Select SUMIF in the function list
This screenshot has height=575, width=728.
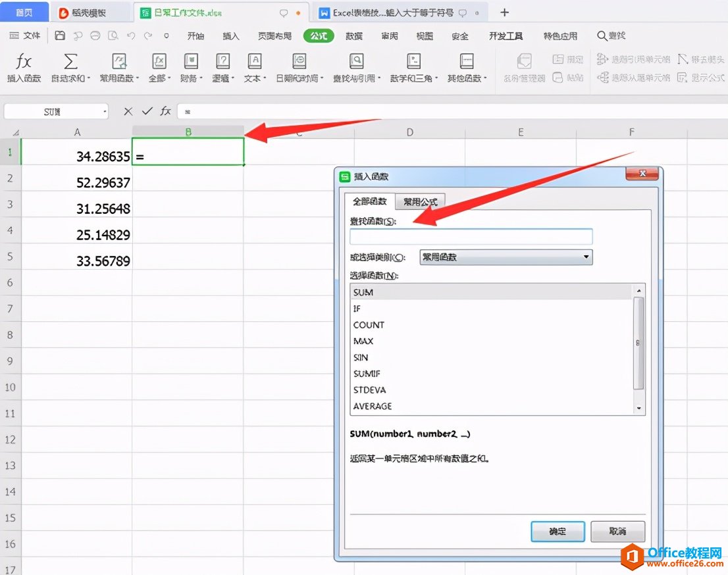(492, 374)
